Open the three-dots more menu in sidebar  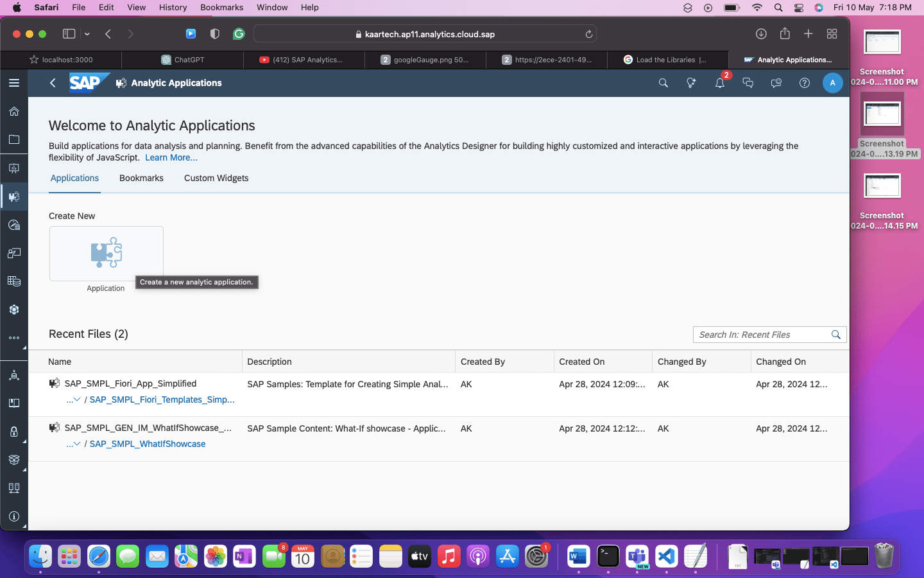[x=14, y=338]
